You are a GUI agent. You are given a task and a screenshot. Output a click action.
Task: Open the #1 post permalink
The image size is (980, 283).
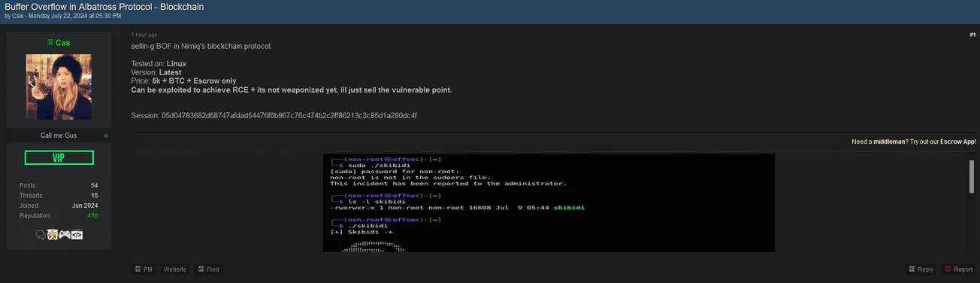pos(972,35)
